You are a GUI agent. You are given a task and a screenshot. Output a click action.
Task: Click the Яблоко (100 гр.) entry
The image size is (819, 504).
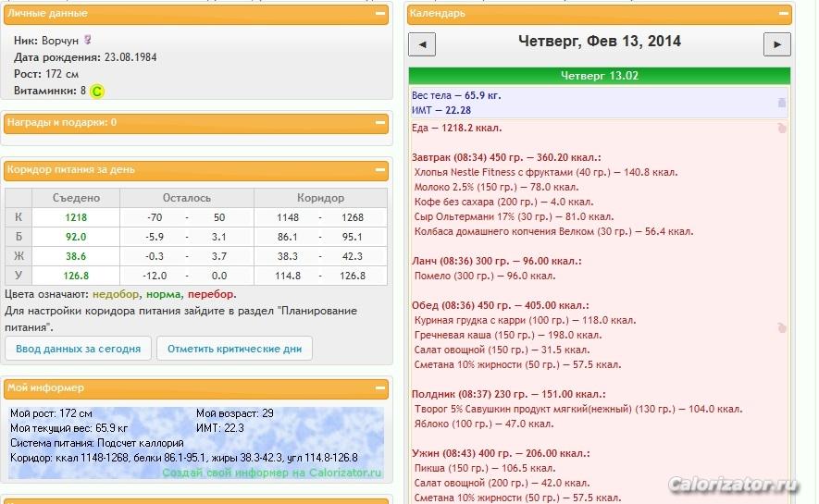coord(484,424)
